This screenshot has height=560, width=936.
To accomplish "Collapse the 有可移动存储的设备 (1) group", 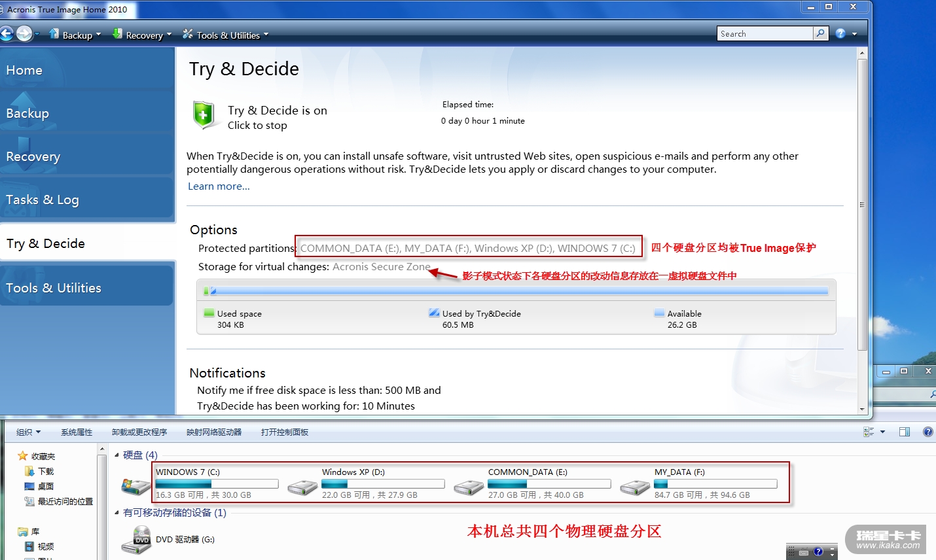I will pos(117,513).
